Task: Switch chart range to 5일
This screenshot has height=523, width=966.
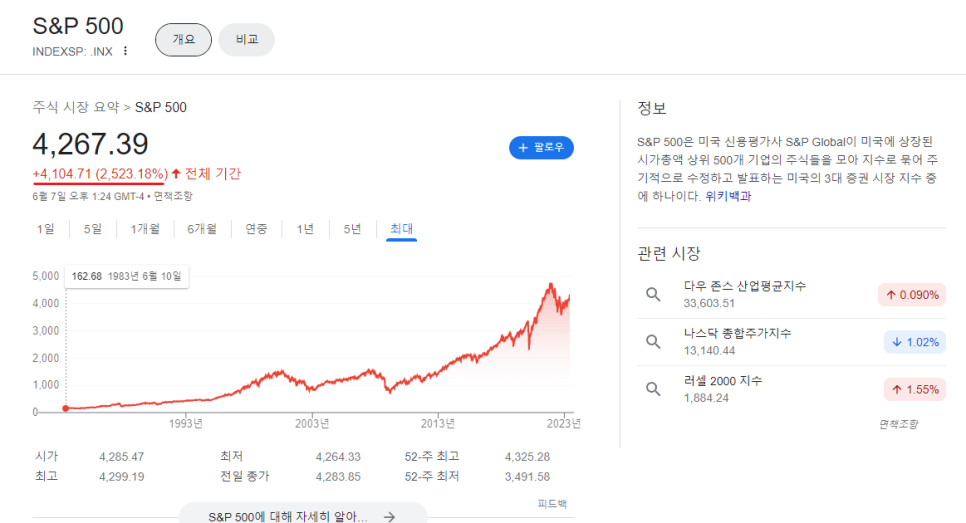Action: point(93,229)
